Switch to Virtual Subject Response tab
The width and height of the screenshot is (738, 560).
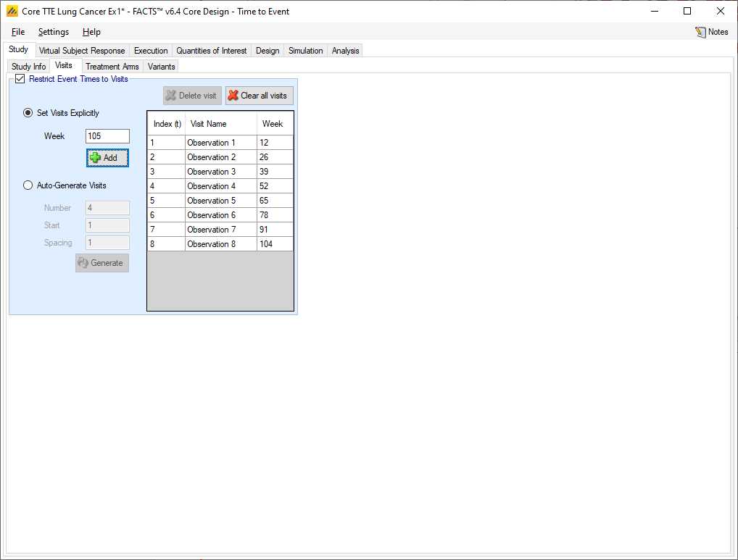[x=82, y=51]
